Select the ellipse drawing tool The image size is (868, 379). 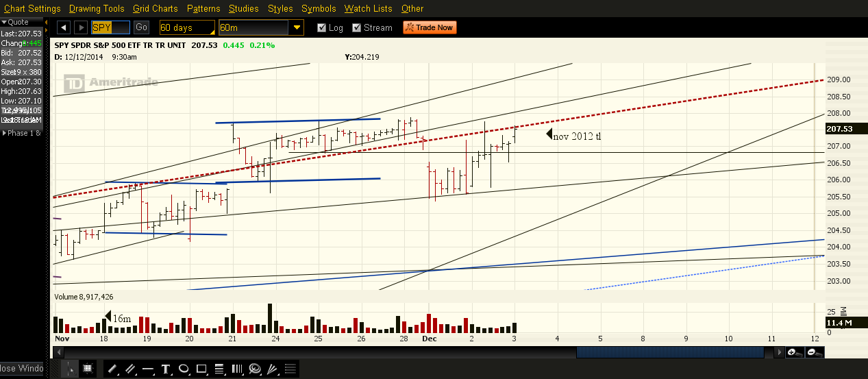184,369
